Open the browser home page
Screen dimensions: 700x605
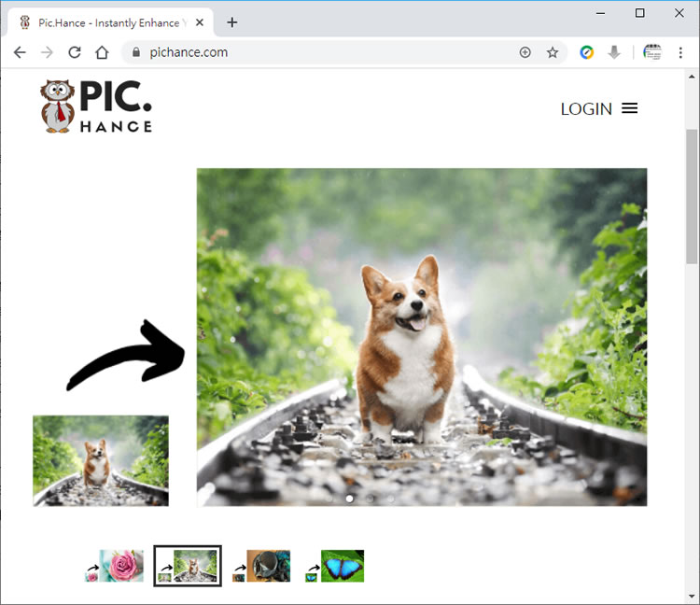pos(103,52)
